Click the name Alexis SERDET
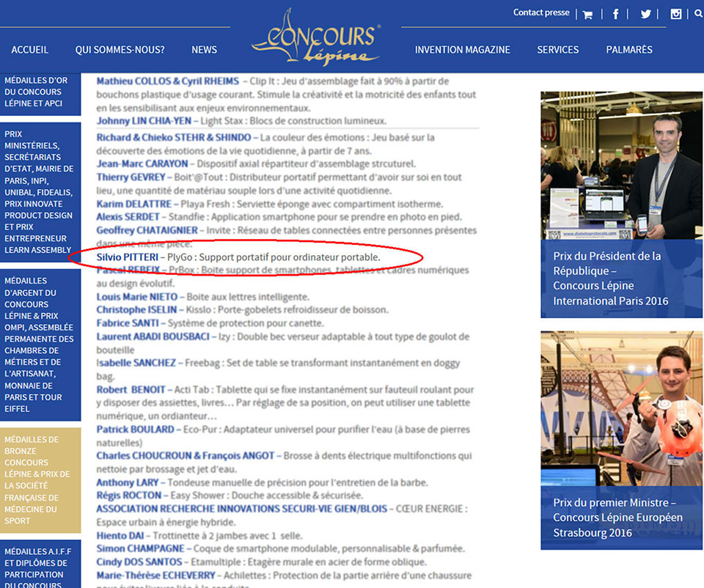 click(x=128, y=217)
